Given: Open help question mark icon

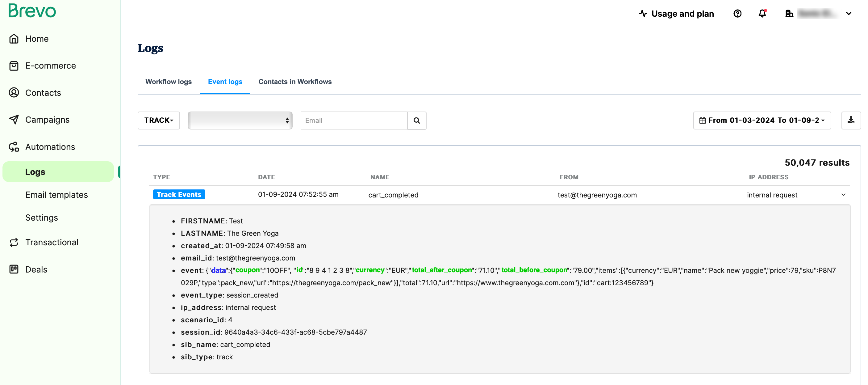Looking at the screenshot, I should [737, 14].
